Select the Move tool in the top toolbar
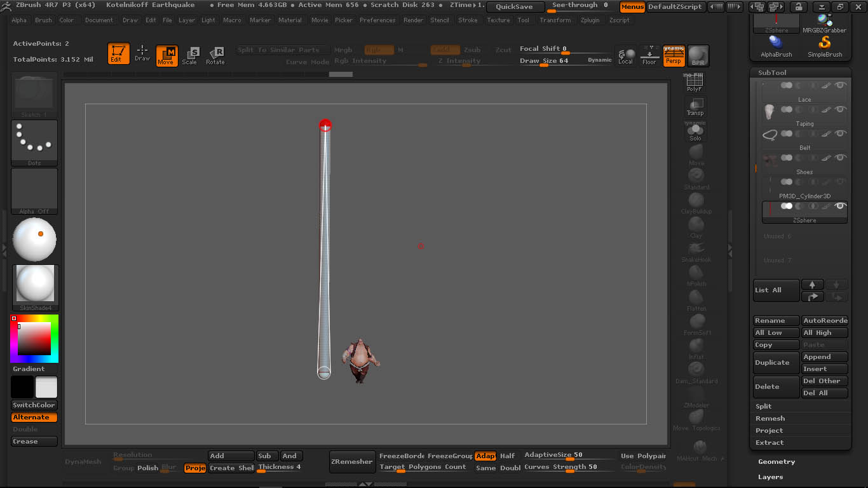 pos(167,54)
